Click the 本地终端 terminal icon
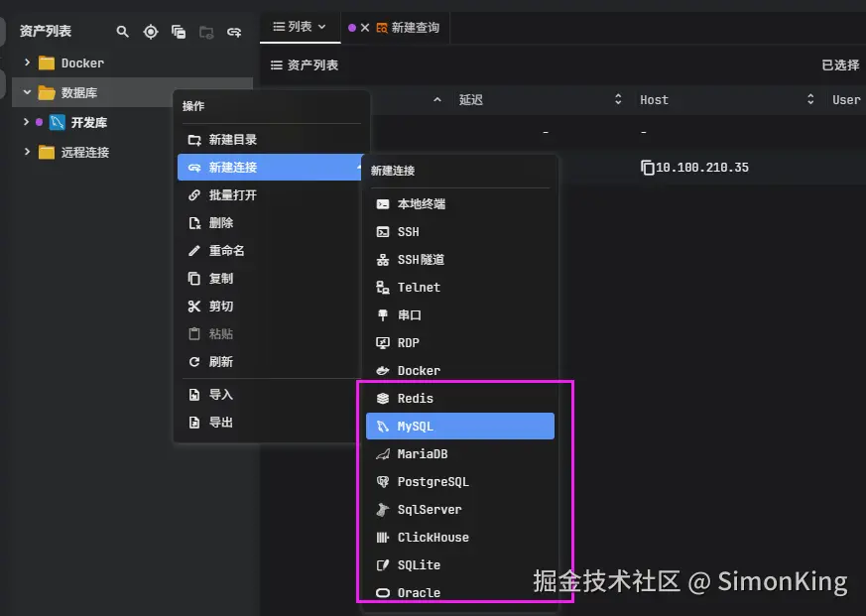Viewport: 866px width, 616px height. (382, 204)
